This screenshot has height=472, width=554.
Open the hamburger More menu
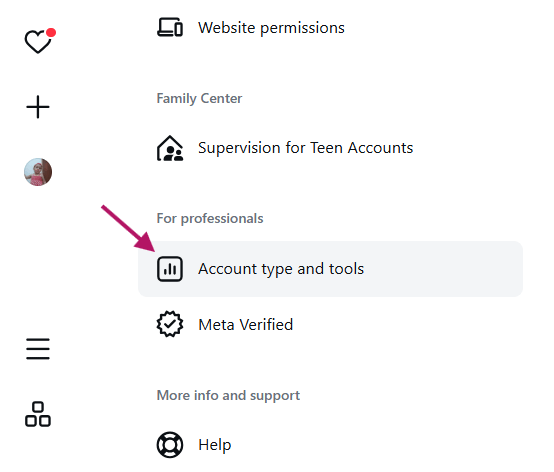coord(38,349)
